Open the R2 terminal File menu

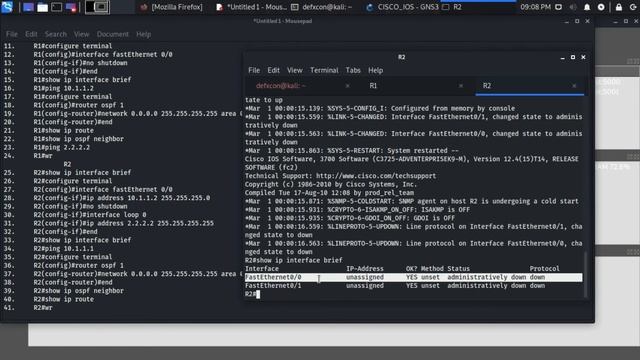[x=254, y=70]
